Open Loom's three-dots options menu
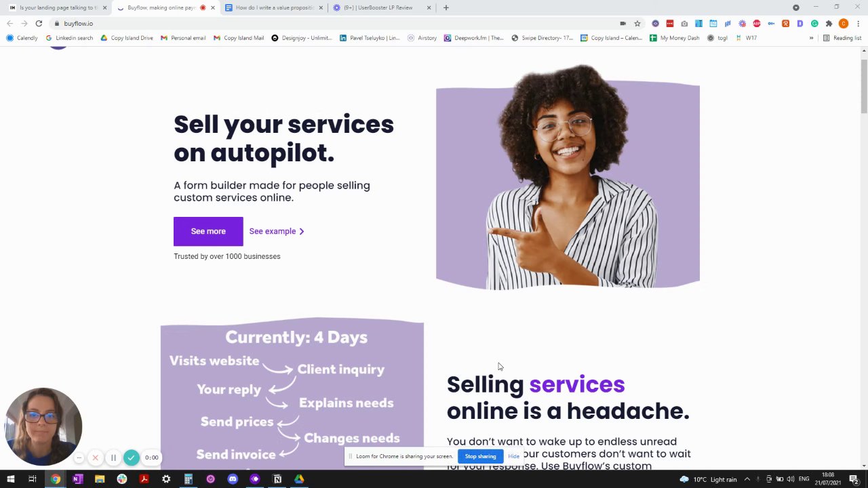868x488 pixels. click(x=79, y=457)
